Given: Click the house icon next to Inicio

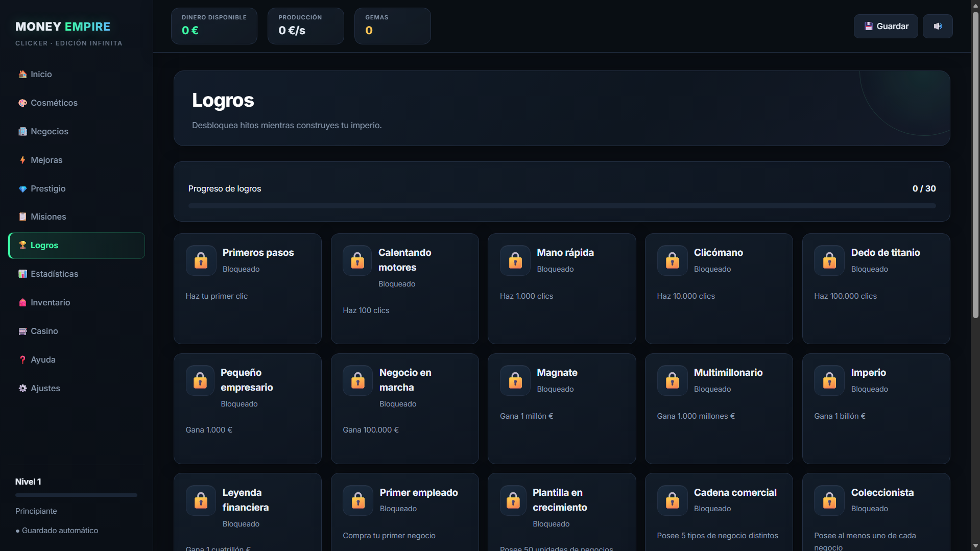Looking at the screenshot, I should tap(22, 75).
